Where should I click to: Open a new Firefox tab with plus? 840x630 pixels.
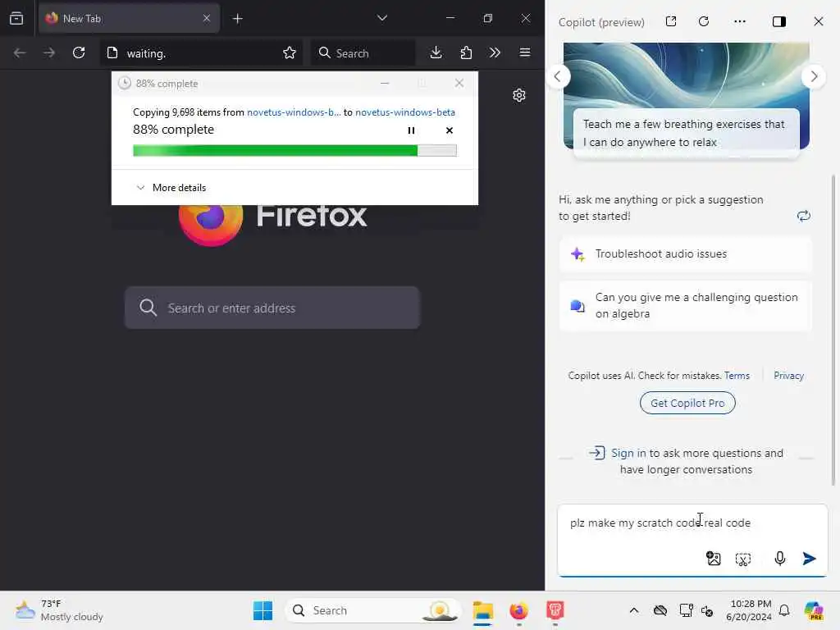(237, 19)
